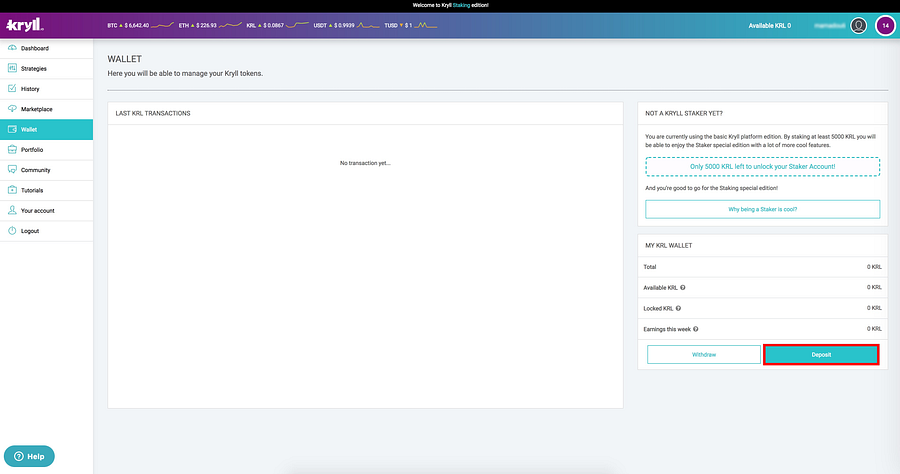
Task: Click the Strategies icon in sidebar
Action: pyautogui.click(x=12, y=68)
